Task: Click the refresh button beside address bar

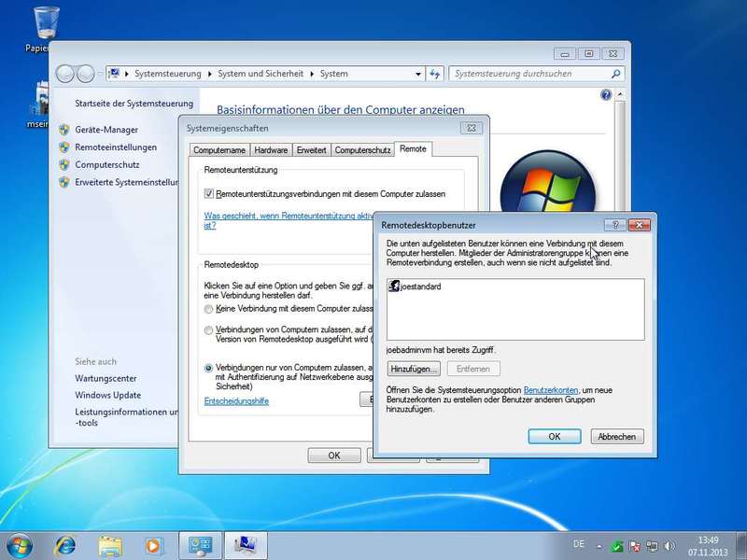Action: [435, 74]
